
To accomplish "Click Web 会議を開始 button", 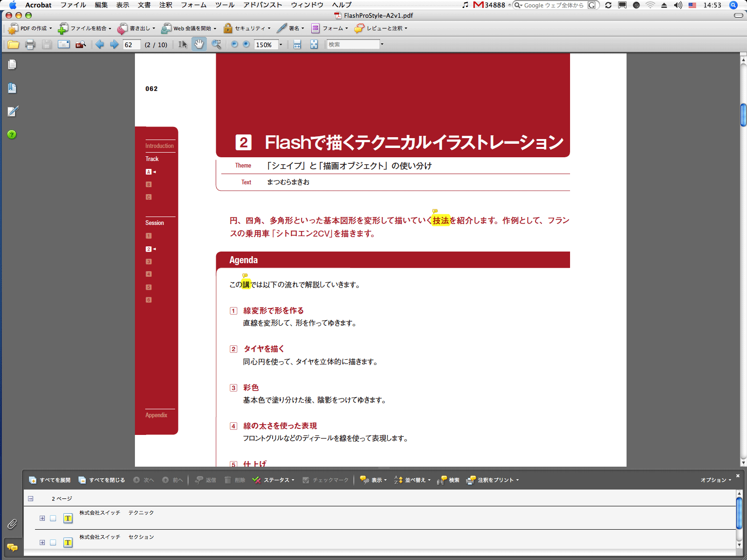I will (x=189, y=28).
